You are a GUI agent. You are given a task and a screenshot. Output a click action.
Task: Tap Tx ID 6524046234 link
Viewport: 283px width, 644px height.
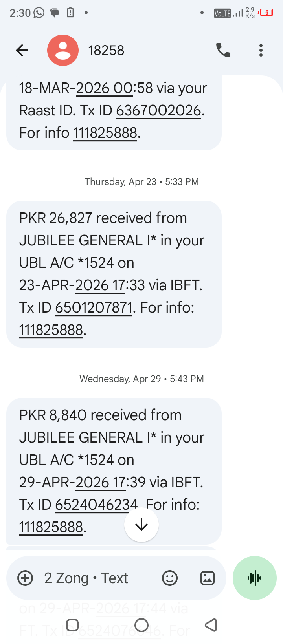click(x=96, y=505)
